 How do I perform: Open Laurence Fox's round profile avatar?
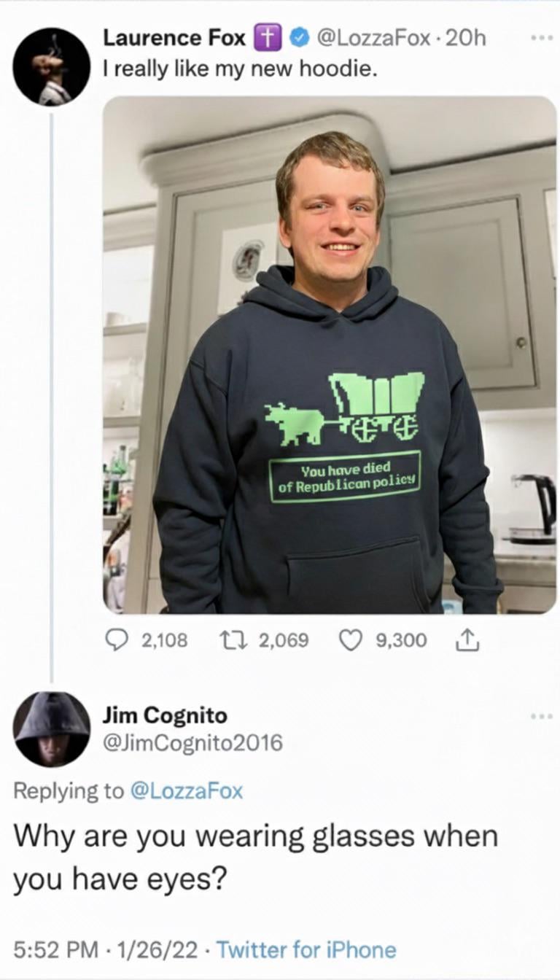(52, 67)
